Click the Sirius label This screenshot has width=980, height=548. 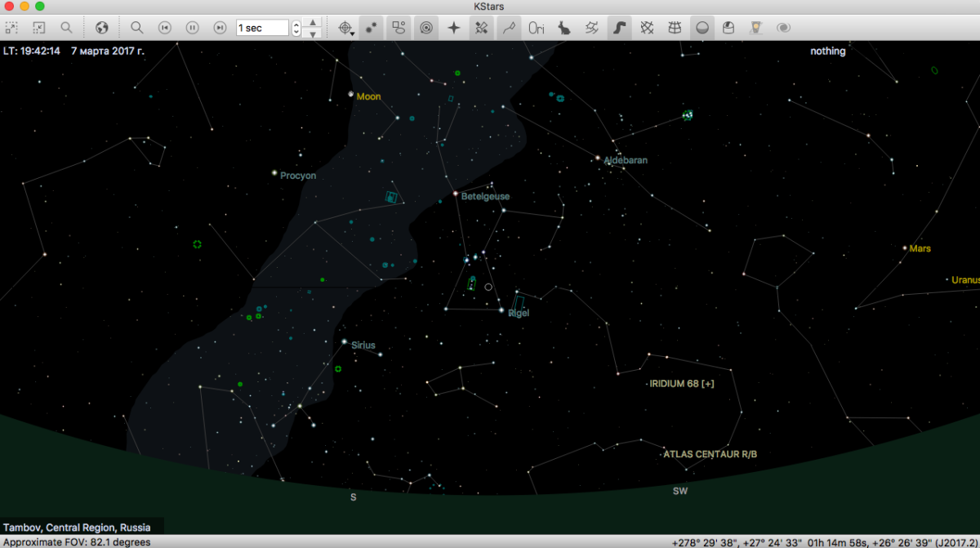[x=363, y=345]
